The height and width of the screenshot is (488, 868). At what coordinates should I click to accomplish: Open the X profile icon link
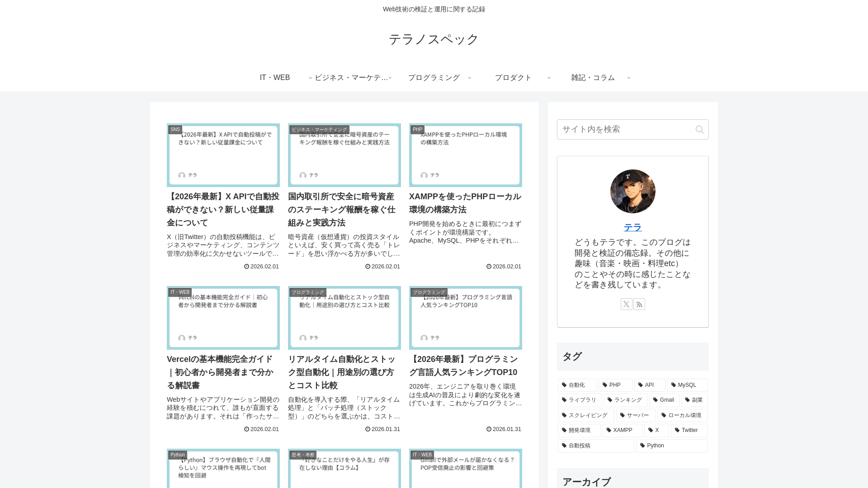click(x=626, y=304)
